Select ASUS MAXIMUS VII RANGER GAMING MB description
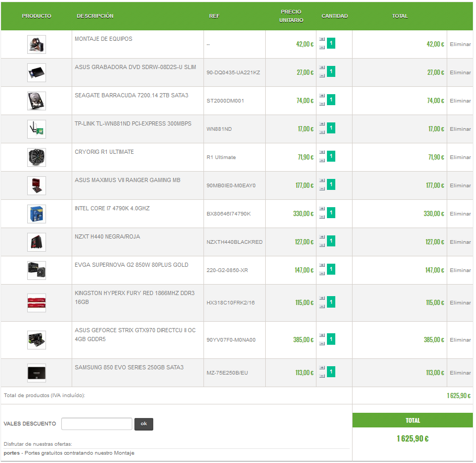The height and width of the screenshot is (463, 476). [x=128, y=180]
